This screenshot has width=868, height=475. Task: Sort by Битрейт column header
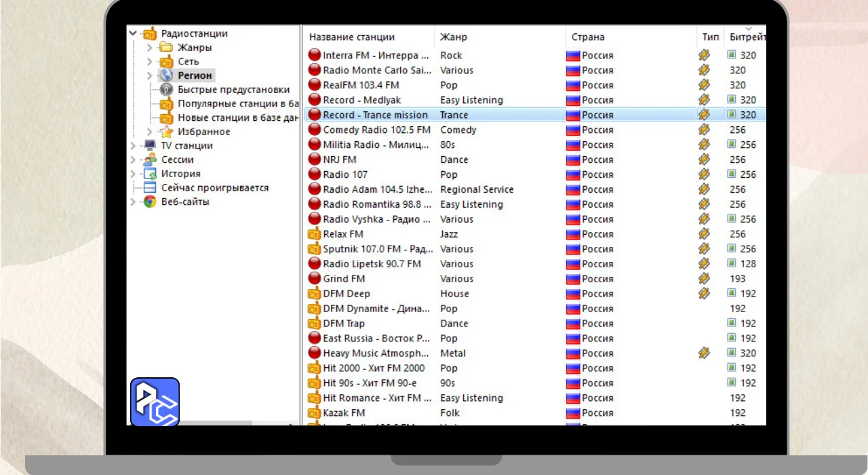pos(746,37)
